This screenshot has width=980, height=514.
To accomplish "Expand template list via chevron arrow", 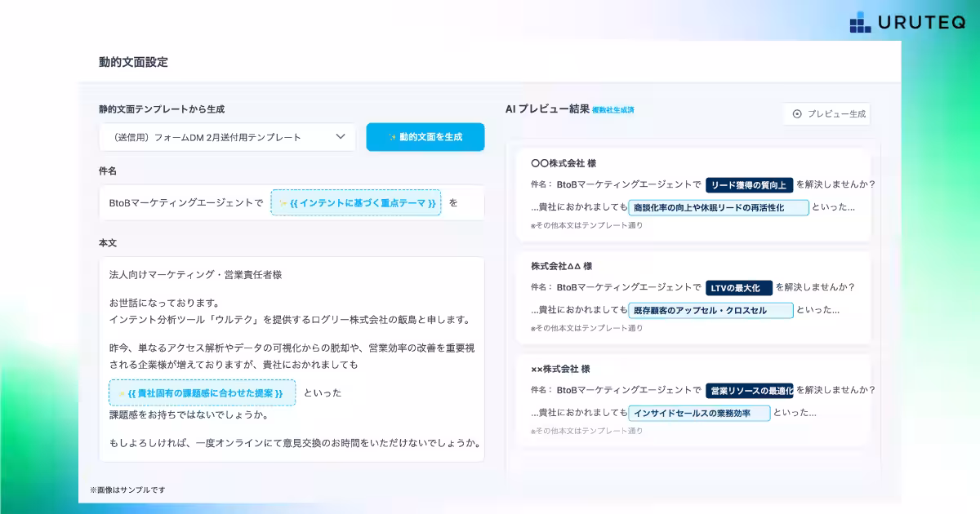I will click(341, 137).
